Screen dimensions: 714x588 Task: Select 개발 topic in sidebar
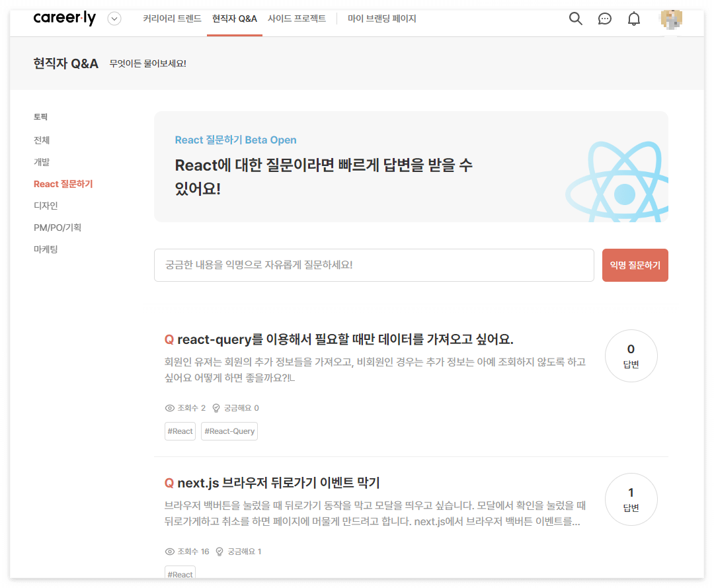pyautogui.click(x=42, y=162)
